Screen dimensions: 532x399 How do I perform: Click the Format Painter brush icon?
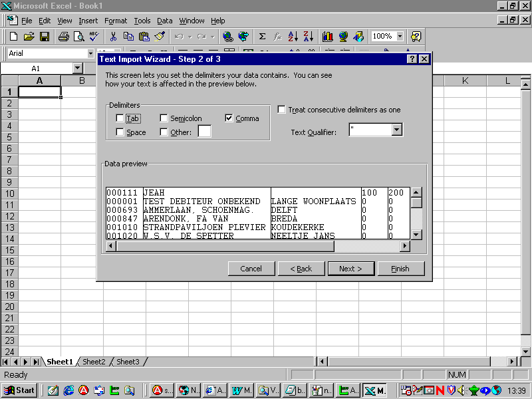point(160,37)
